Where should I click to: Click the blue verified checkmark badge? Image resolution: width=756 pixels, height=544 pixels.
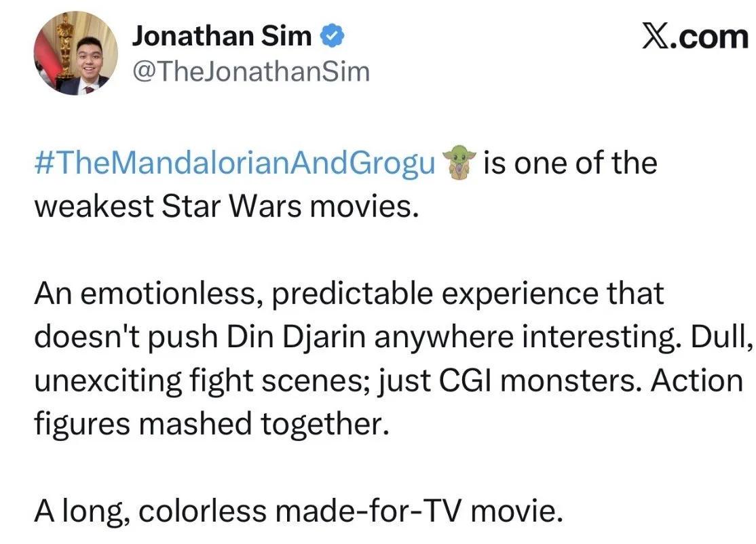point(333,36)
